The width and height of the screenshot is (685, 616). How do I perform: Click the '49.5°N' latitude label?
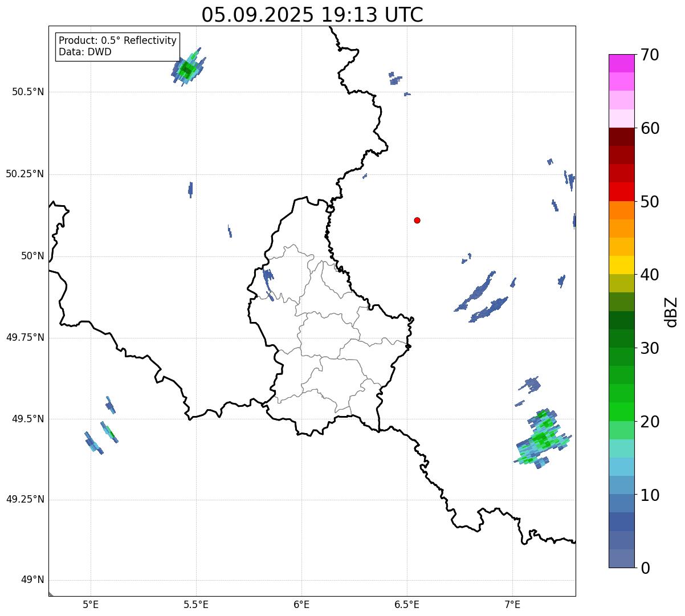(x=27, y=419)
